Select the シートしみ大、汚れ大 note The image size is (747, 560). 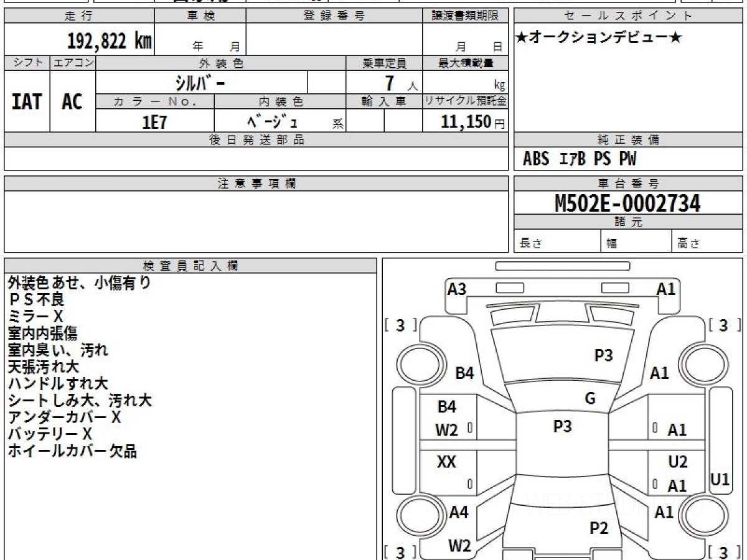click(80, 401)
